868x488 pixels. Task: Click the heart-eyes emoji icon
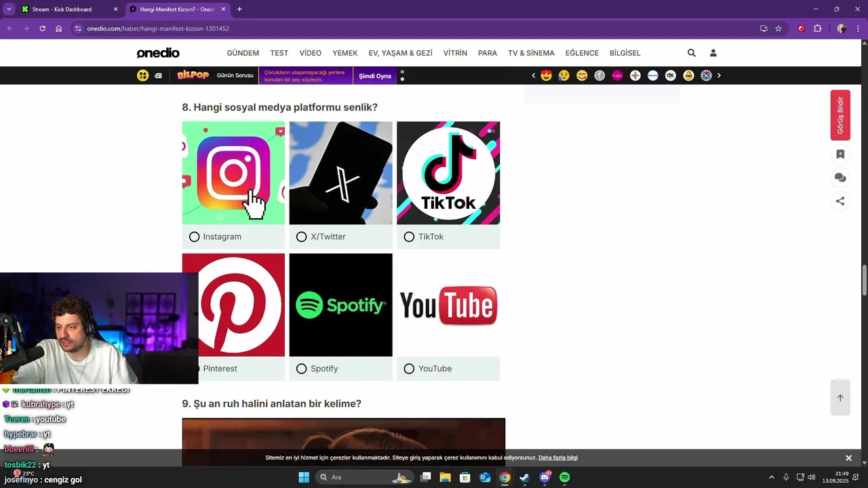point(547,75)
